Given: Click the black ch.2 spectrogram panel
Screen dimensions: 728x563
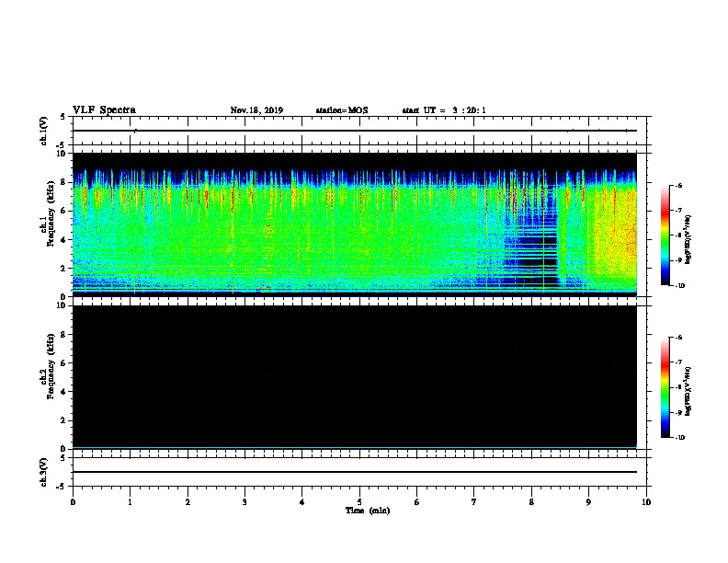Looking at the screenshot, I should pos(355,377).
